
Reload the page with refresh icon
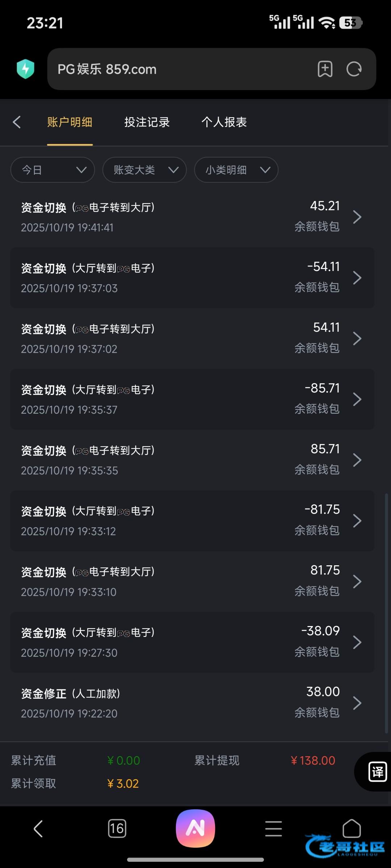coord(354,69)
